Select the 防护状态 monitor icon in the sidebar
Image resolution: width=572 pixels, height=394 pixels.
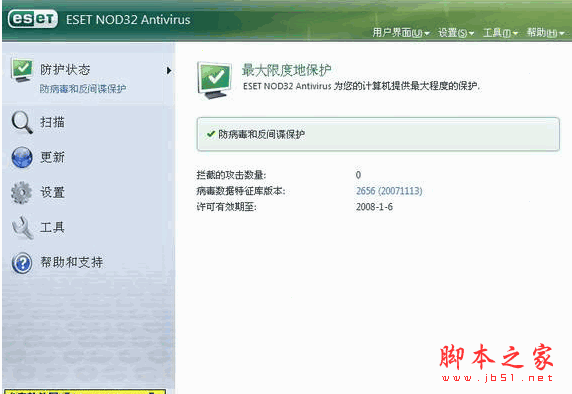22,70
